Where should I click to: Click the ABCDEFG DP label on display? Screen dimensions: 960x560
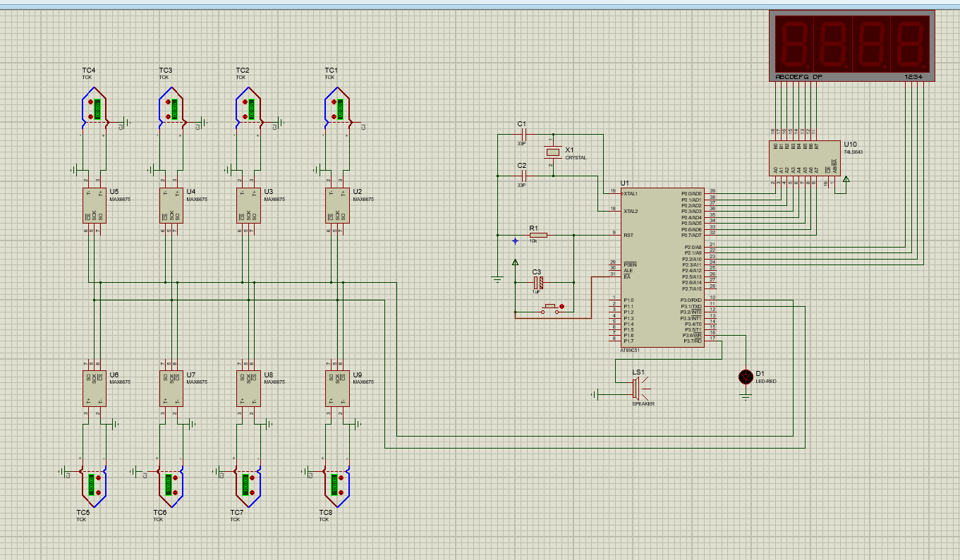point(798,77)
